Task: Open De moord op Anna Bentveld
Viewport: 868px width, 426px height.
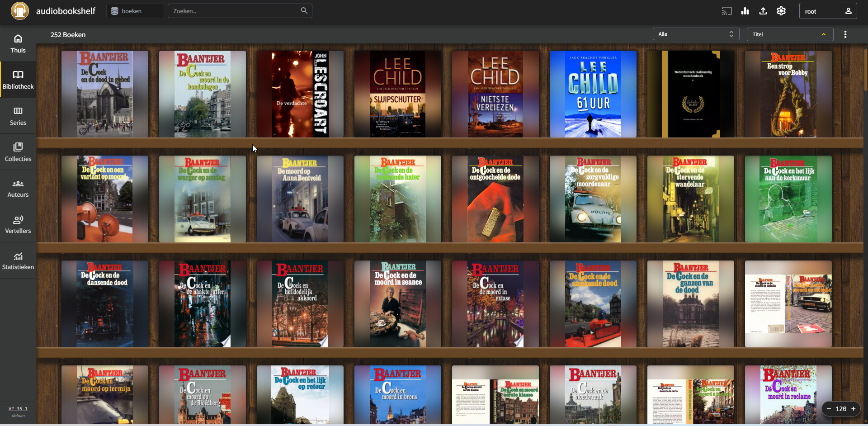Action: (300, 199)
